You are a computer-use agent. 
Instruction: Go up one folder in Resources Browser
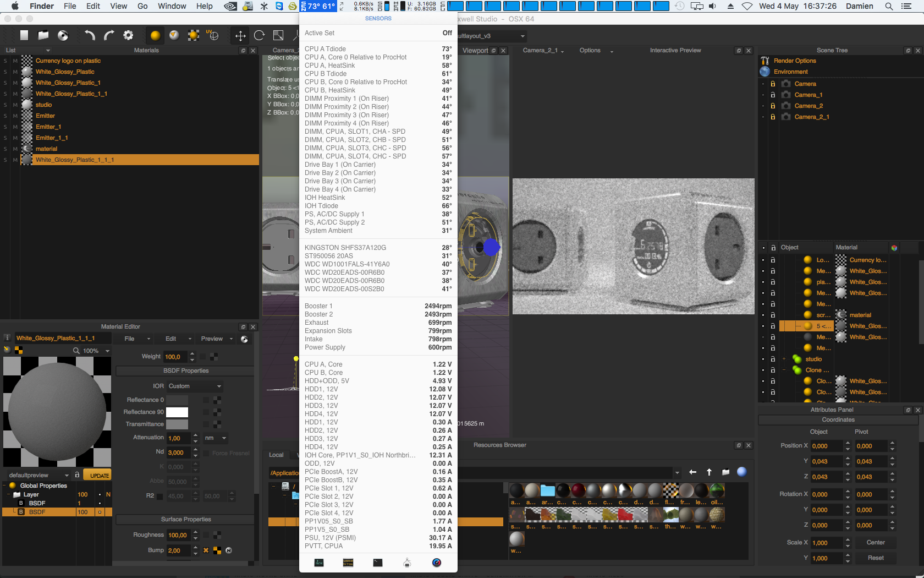coord(710,472)
